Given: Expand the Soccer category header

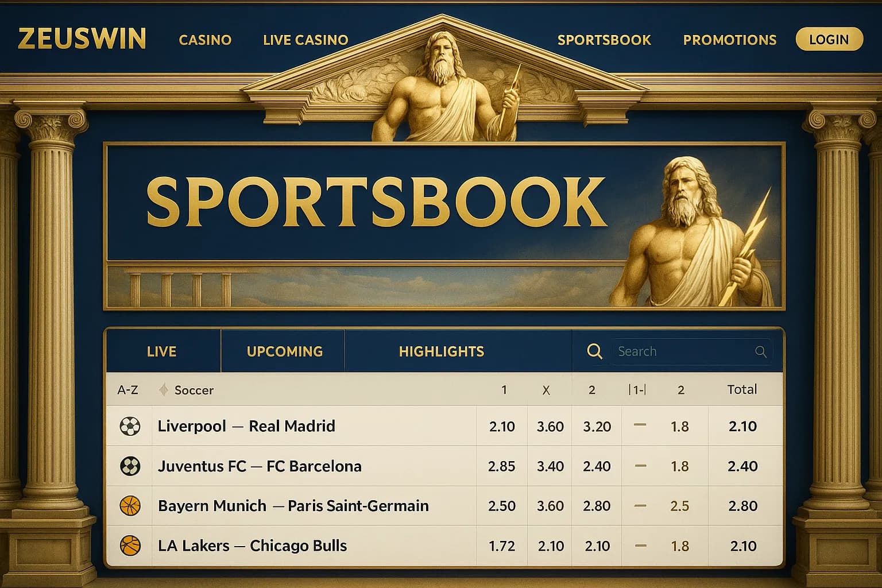Looking at the screenshot, I should pyautogui.click(x=194, y=389).
